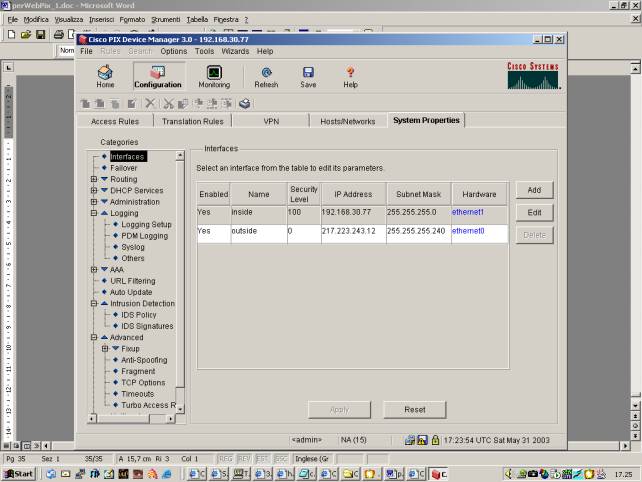Viewport: 642px width, 482px height.
Task: Click the Edit rule pencil icon
Action: pyautogui.click(x=131, y=104)
